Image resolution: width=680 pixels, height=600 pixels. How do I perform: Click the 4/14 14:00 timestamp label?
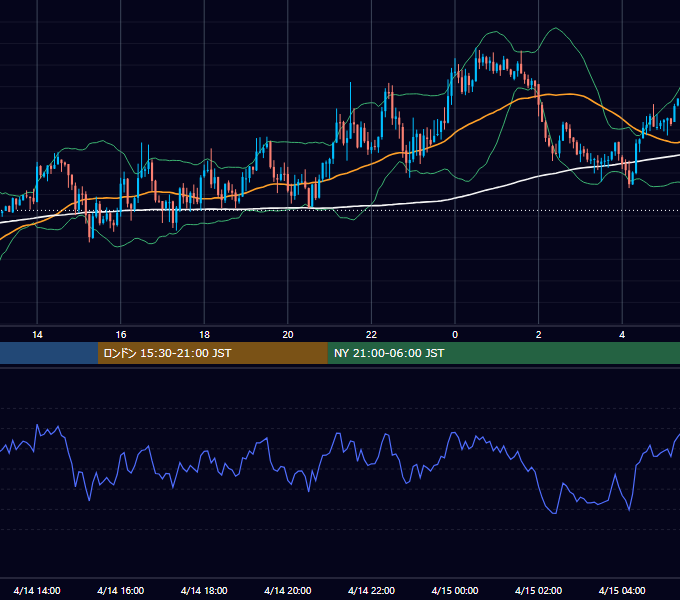(x=37, y=590)
